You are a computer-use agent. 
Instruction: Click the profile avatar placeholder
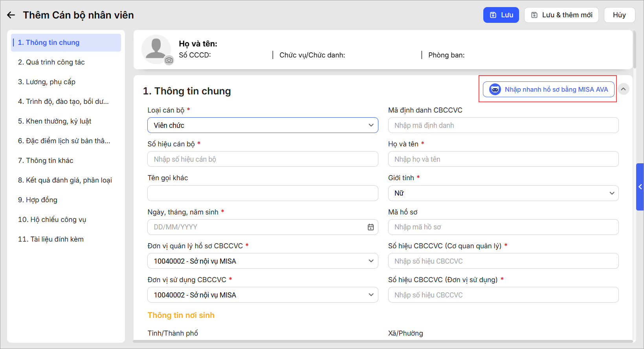156,48
